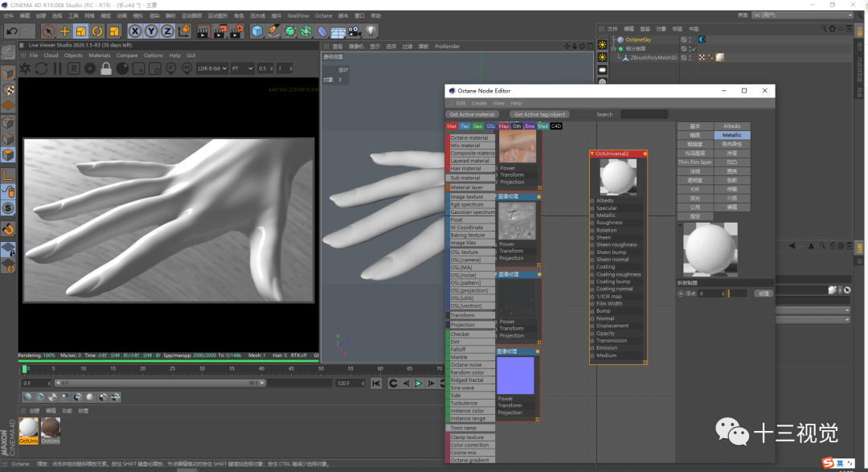This screenshot has height=472, width=868.
Task: Select Octane material in node list
Action: click(470, 138)
